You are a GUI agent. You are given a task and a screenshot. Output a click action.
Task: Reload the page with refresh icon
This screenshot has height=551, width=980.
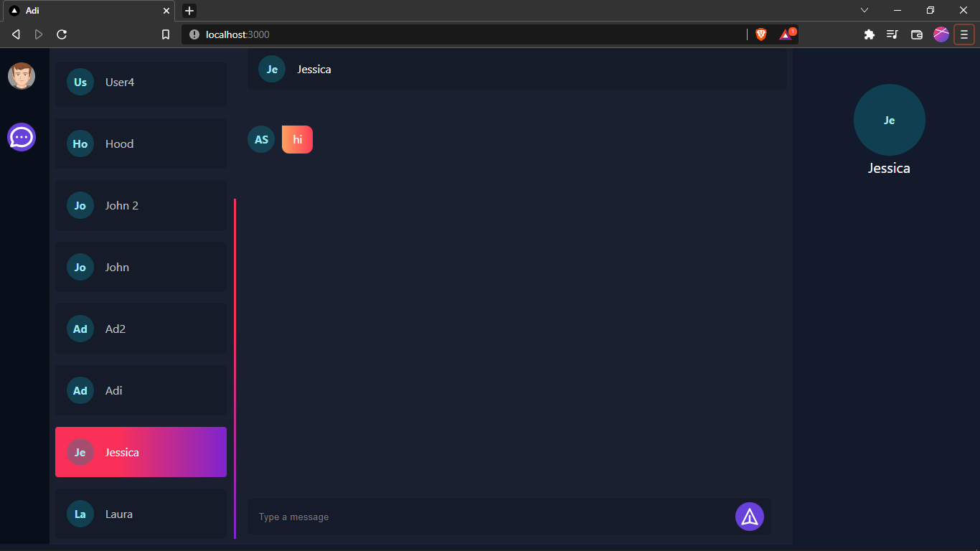(62, 34)
